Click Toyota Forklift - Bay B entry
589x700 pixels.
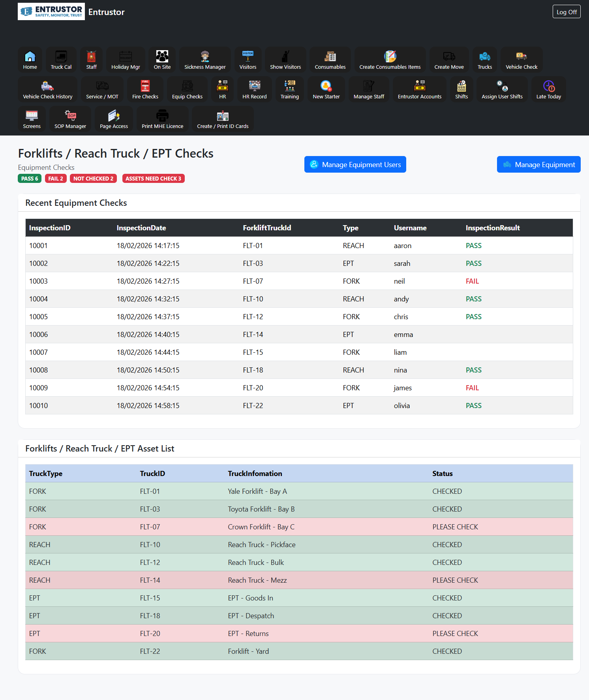coord(261,509)
